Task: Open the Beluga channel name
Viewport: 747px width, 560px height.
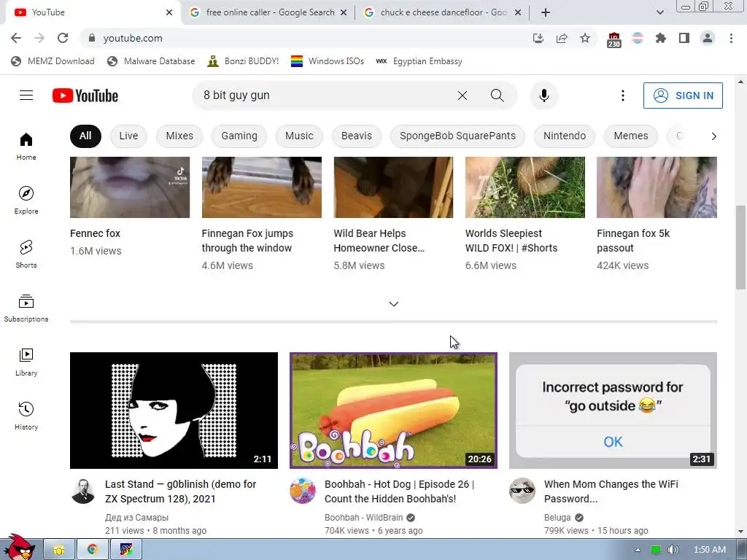Action: click(x=557, y=517)
